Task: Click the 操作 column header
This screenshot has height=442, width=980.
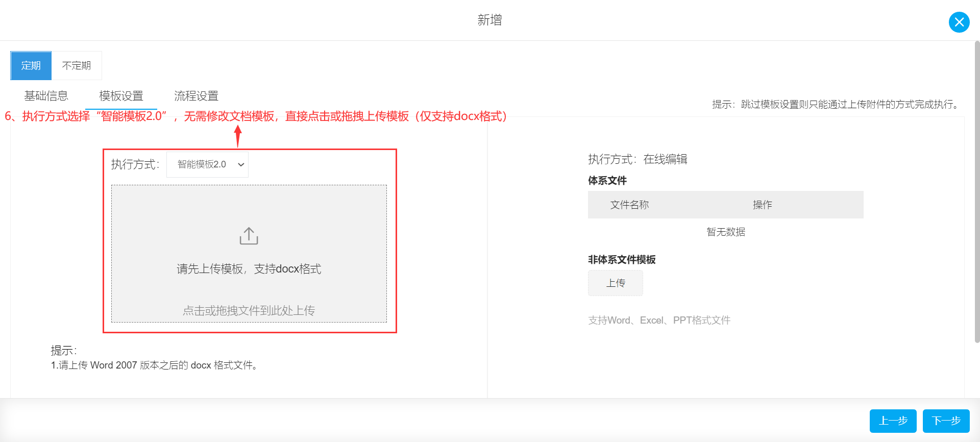Action: 762,205
